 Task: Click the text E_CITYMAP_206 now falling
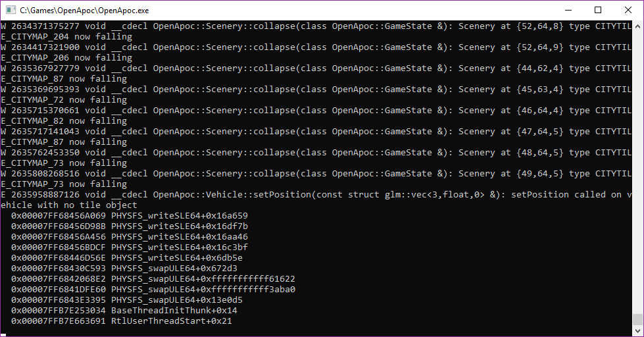(66, 57)
